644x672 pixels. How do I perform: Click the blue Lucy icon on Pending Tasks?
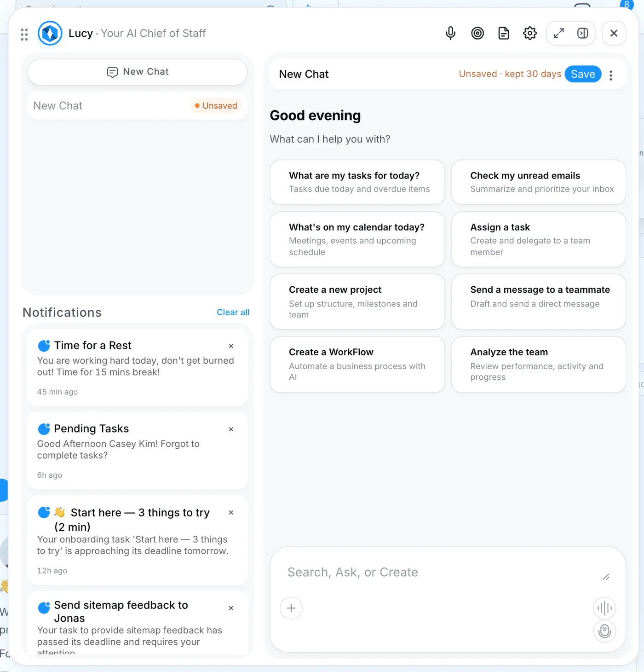(x=44, y=429)
